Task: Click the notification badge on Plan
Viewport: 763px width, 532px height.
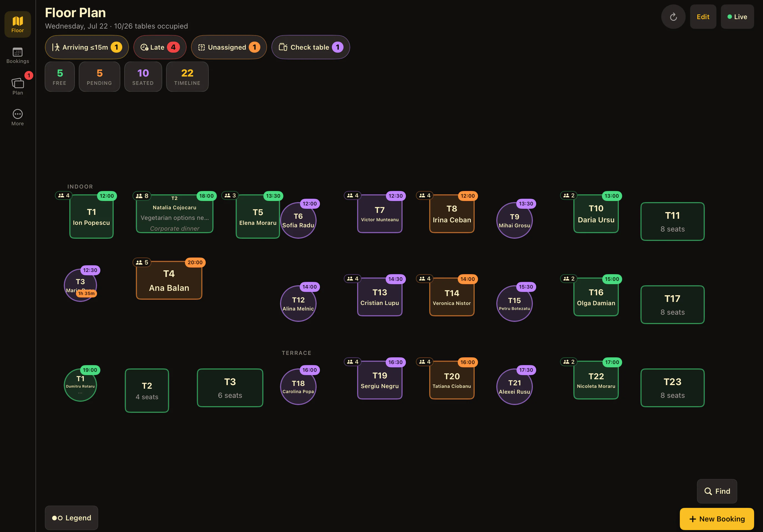Action: pos(29,75)
